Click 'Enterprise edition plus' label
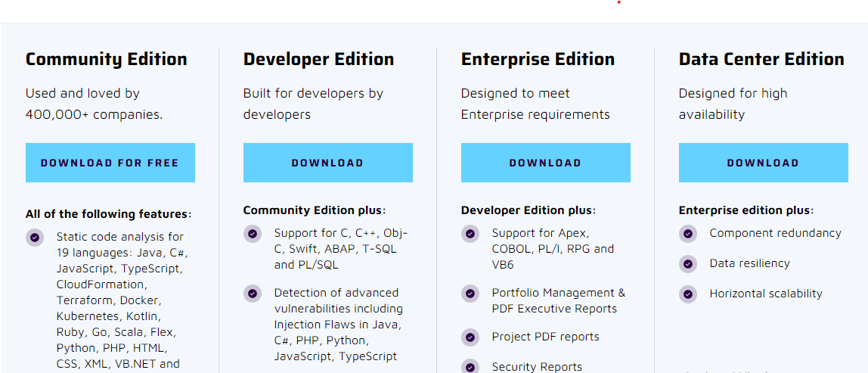The width and height of the screenshot is (868, 373). coord(747,210)
